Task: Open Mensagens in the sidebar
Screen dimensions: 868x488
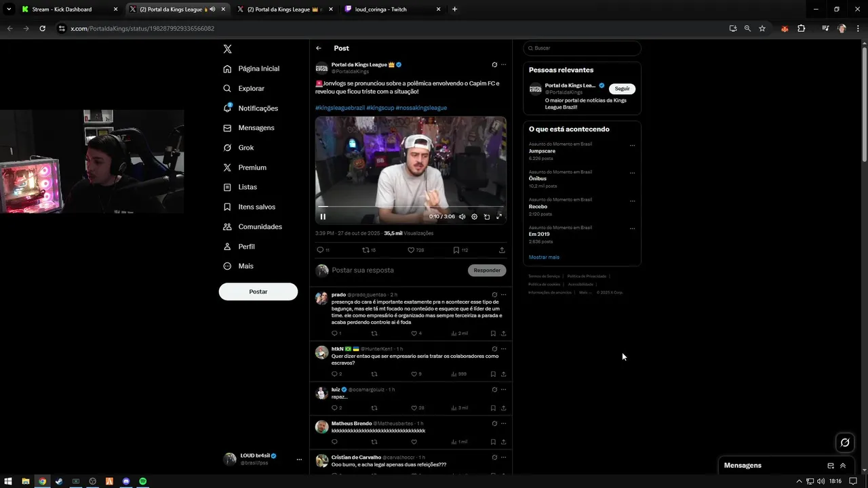Action: point(248,127)
